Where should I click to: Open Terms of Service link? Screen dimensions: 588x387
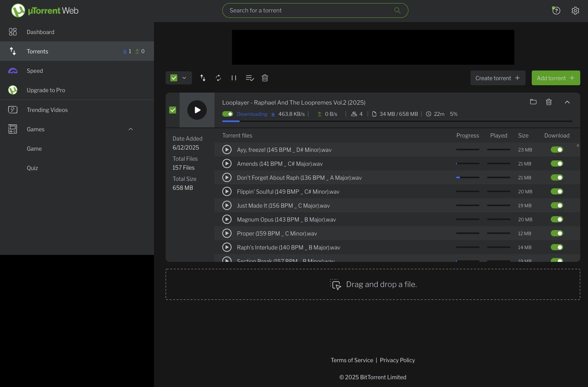click(352, 360)
